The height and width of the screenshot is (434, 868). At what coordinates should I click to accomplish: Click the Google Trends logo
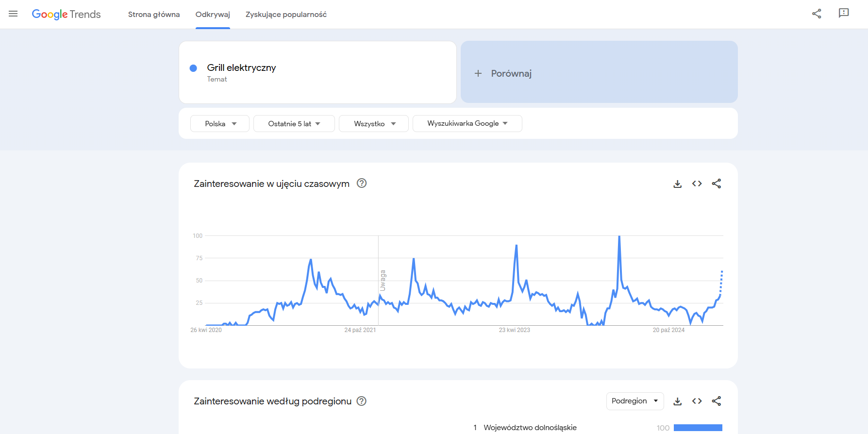pyautogui.click(x=67, y=14)
